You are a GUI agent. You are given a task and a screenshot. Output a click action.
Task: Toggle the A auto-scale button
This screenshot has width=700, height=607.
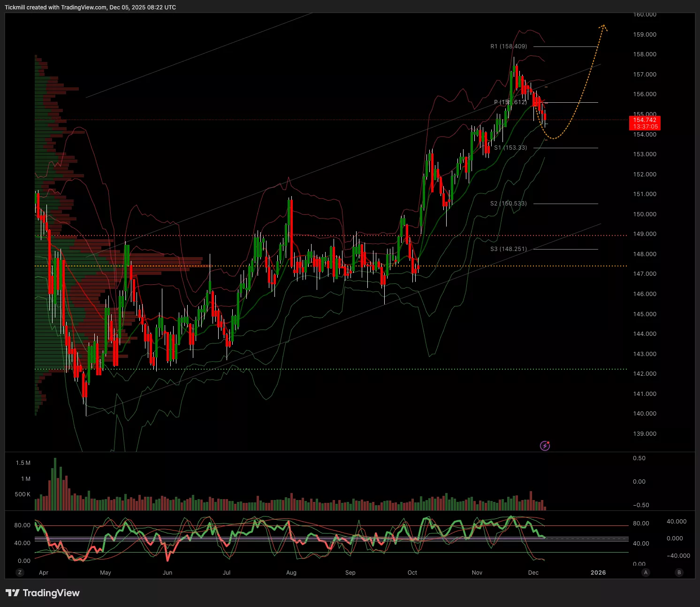[646, 572]
